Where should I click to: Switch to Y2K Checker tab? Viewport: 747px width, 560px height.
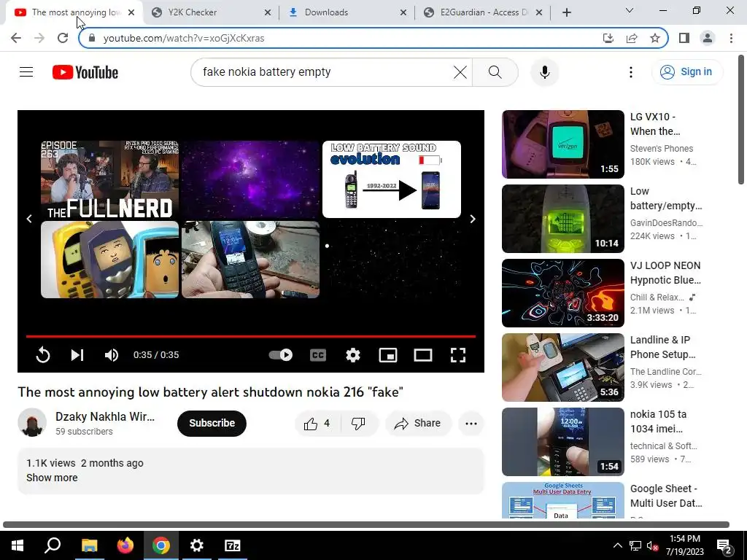(209, 13)
